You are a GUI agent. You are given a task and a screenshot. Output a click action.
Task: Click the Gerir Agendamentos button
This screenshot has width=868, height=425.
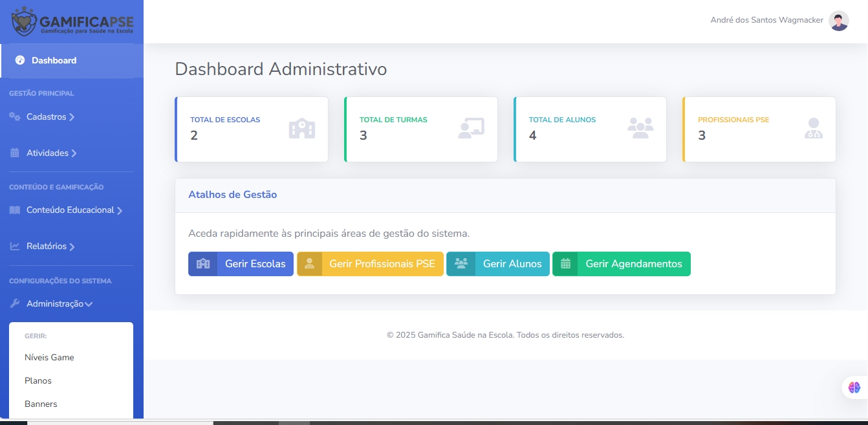(621, 263)
